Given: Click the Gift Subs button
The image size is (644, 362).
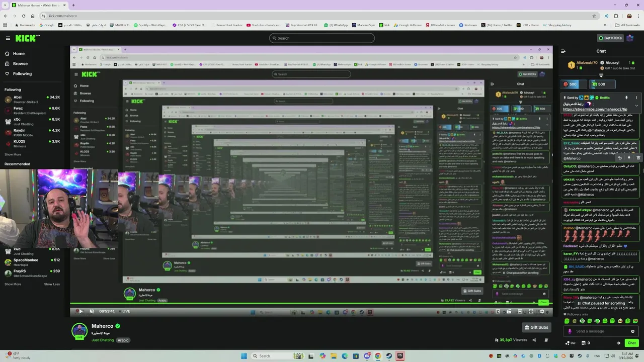Looking at the screenshot, I should (x=536, y=327).
